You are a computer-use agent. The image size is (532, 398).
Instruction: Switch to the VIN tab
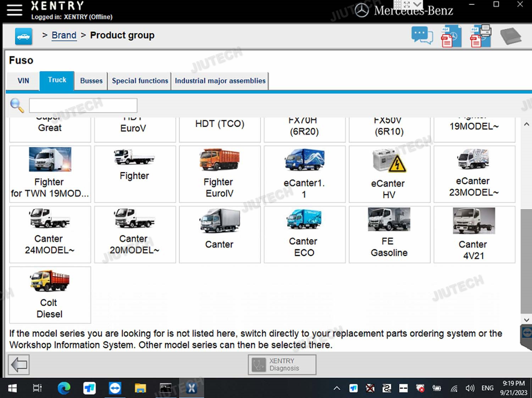(x=23, y=81)
